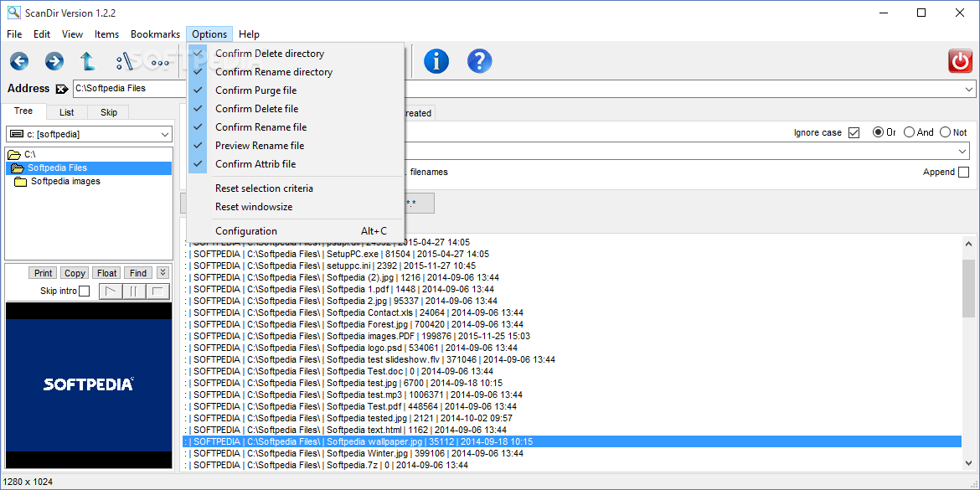Click the red power exit icon
Image resolution: width=980 pixels, height=490 pixels.
click(x=960, y=61)
